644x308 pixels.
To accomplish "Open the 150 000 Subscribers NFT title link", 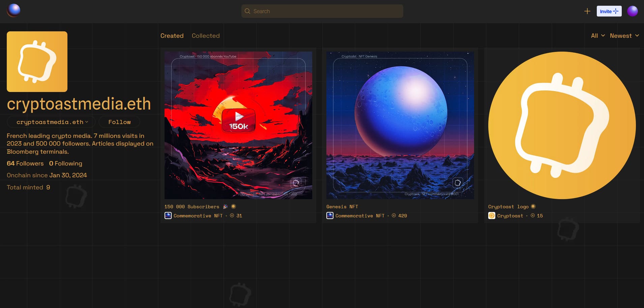I will (191, 206).
